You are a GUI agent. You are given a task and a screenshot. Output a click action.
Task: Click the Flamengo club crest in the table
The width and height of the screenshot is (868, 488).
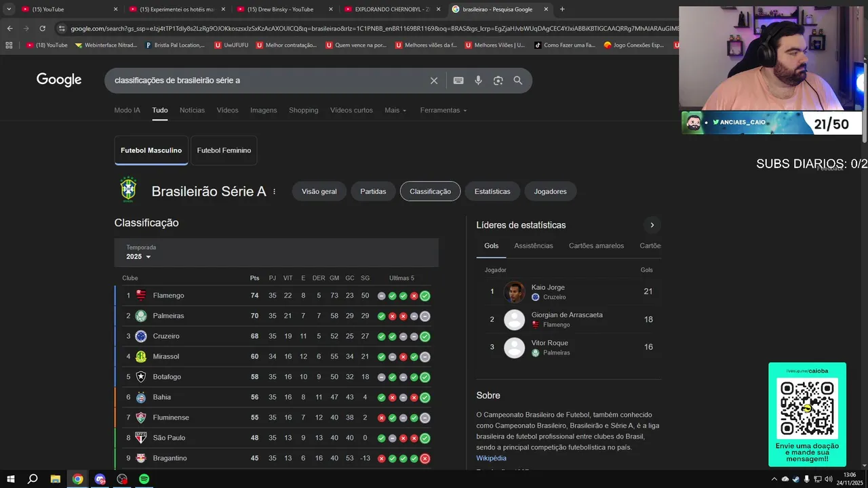coord(141,296)
